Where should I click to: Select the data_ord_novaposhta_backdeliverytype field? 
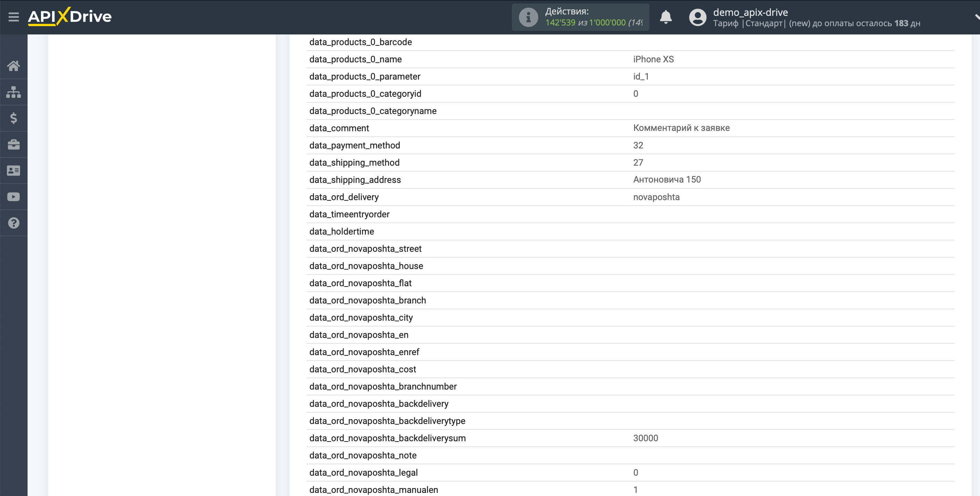coord(387,421)
